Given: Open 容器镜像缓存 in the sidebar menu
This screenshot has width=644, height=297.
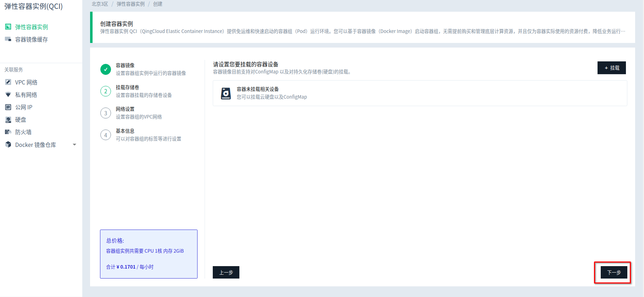Looking at the screenshot, I should pyautogui.click(x=32, y=39).
